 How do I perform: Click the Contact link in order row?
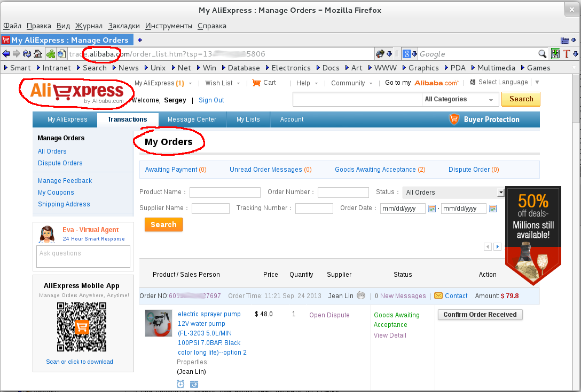click(456, 296)
